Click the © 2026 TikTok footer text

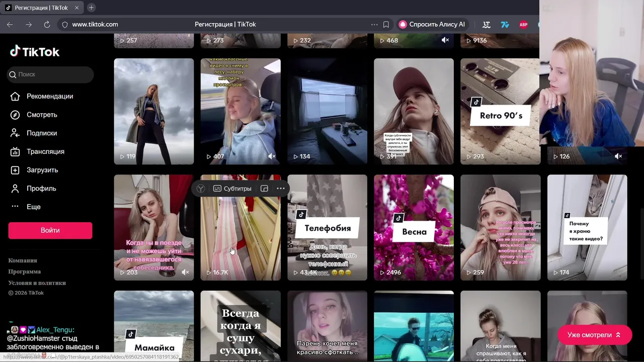[26, 293]
